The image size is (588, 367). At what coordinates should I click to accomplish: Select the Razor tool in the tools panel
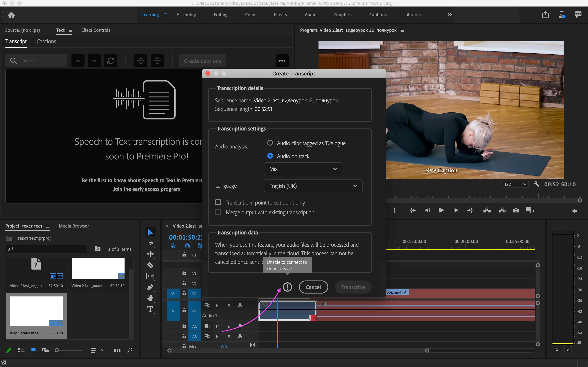[x=150, y=265]
